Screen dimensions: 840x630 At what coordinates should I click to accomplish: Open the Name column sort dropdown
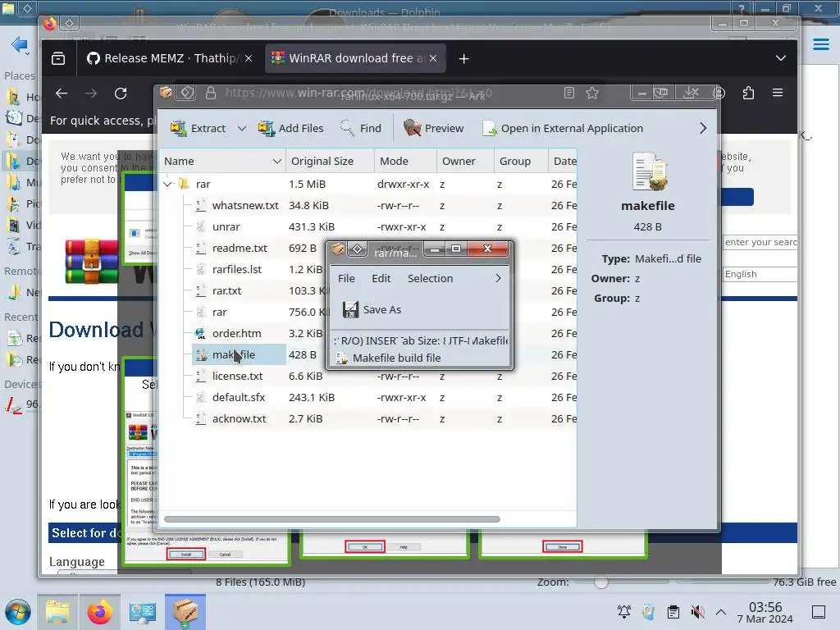(x=277, y=162)
